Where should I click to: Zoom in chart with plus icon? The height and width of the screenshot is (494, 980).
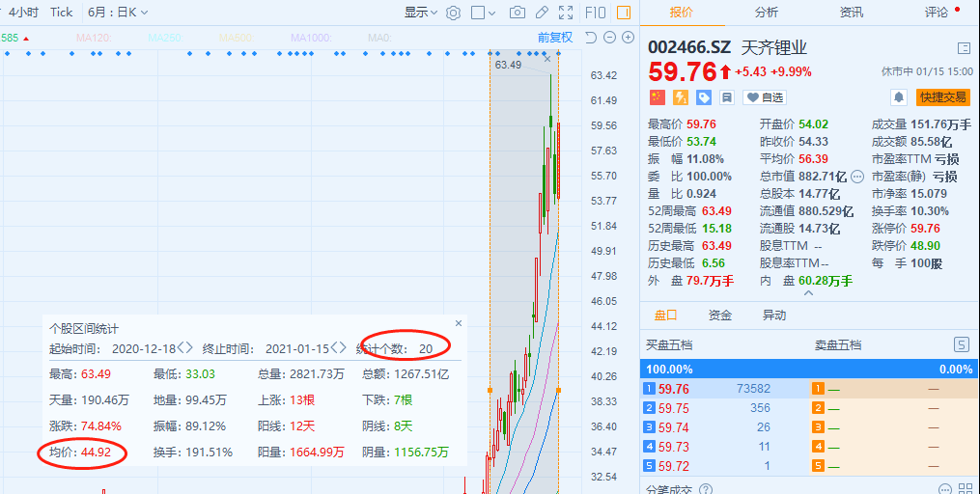(629, 38)
